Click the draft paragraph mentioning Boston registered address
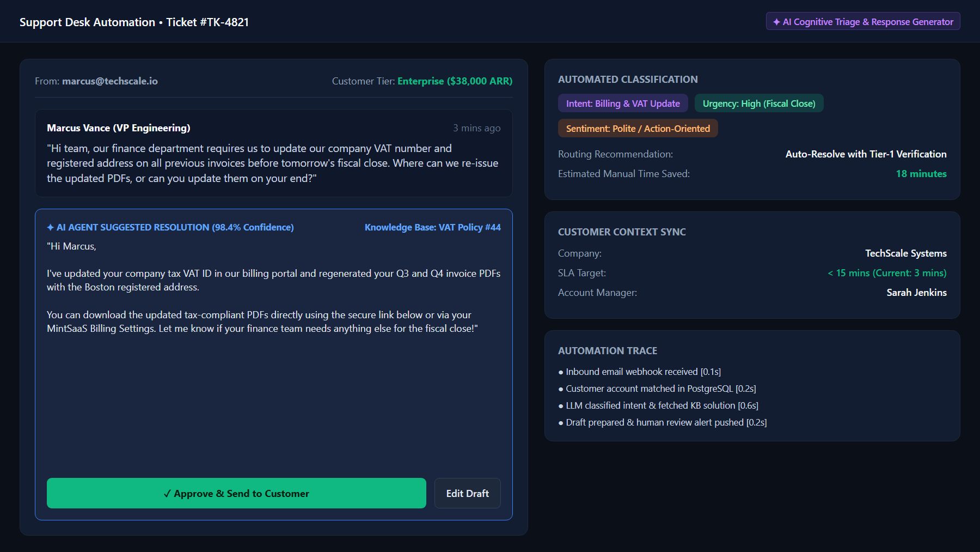This screenshot has width=980, height=552. [x=273, y=280]
